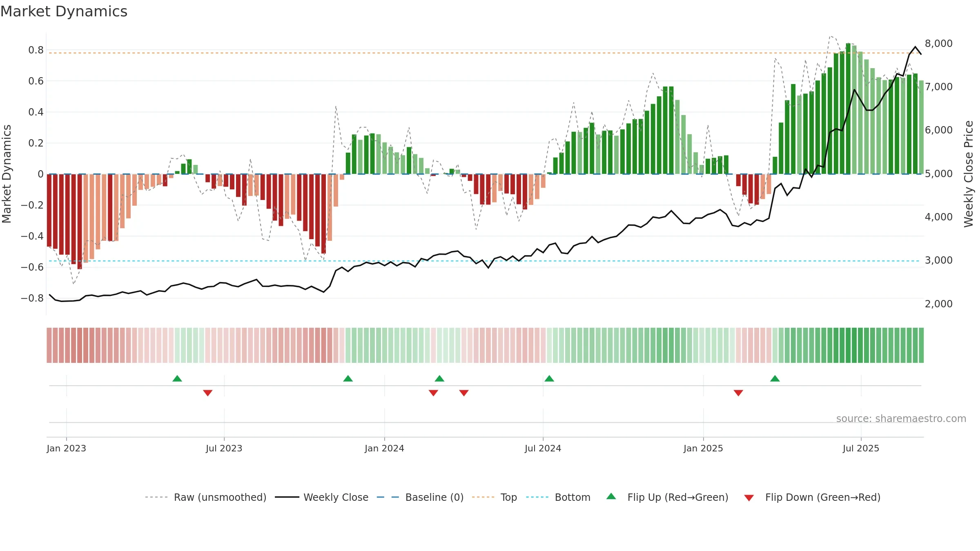Click the red flip-down marker just before Jul 2023

point(208,393)
